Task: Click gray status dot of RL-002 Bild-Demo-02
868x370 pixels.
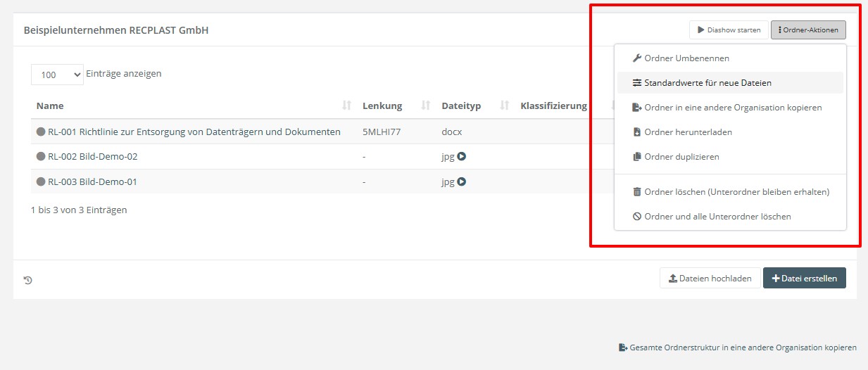Action: pos(41,157)
